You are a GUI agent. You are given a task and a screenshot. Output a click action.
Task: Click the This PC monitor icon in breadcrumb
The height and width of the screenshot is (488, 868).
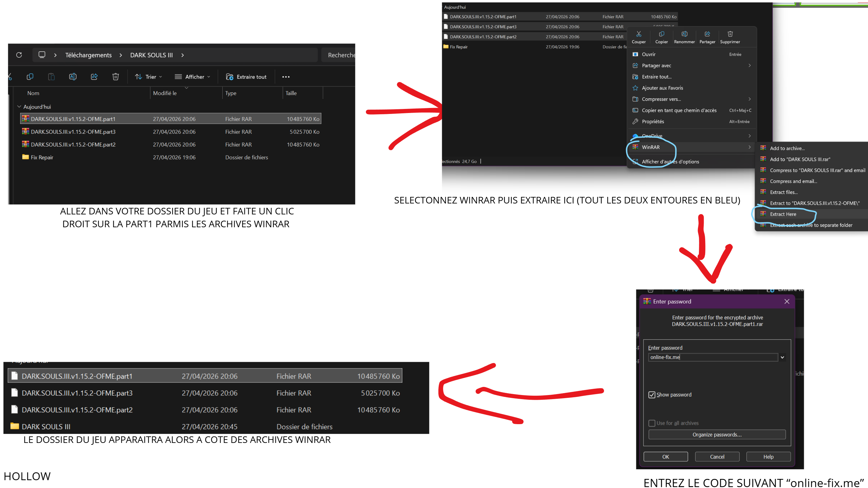point(42,55)
